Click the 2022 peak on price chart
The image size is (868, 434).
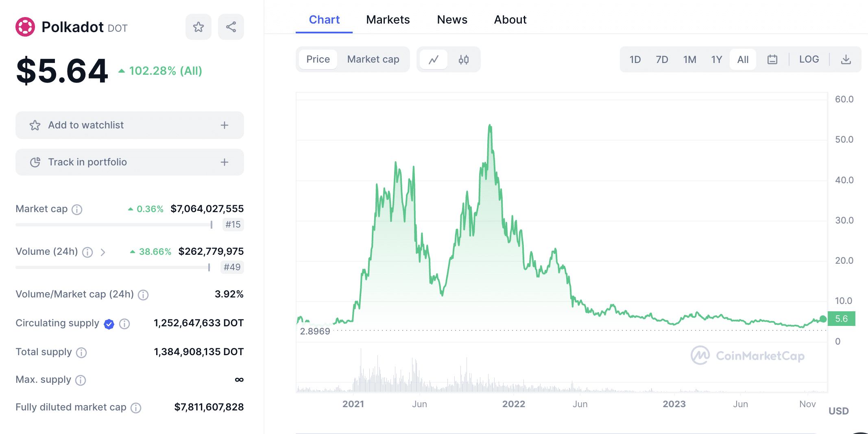(490, 125)
